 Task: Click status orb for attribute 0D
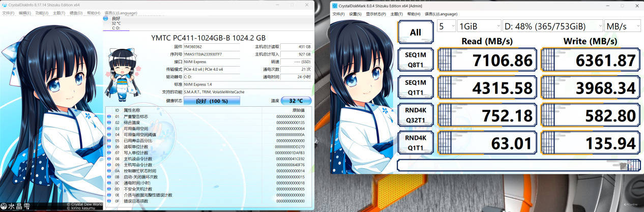click(108, 189)
